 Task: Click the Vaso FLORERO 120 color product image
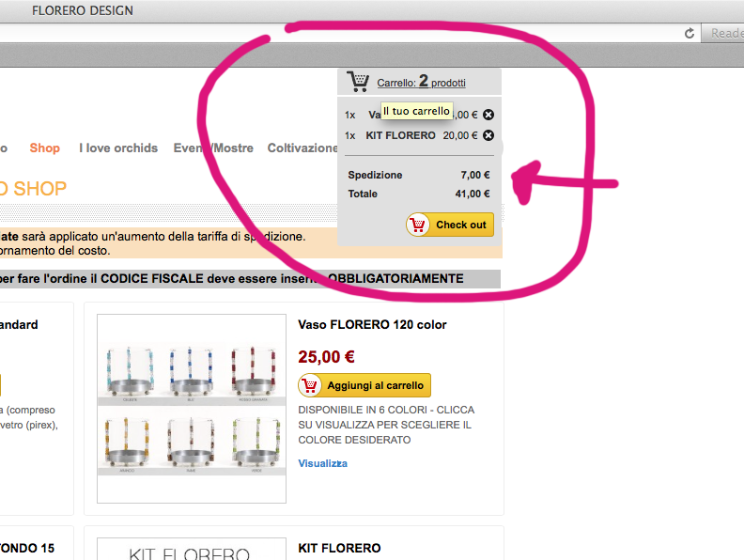[x=192, y=409]
